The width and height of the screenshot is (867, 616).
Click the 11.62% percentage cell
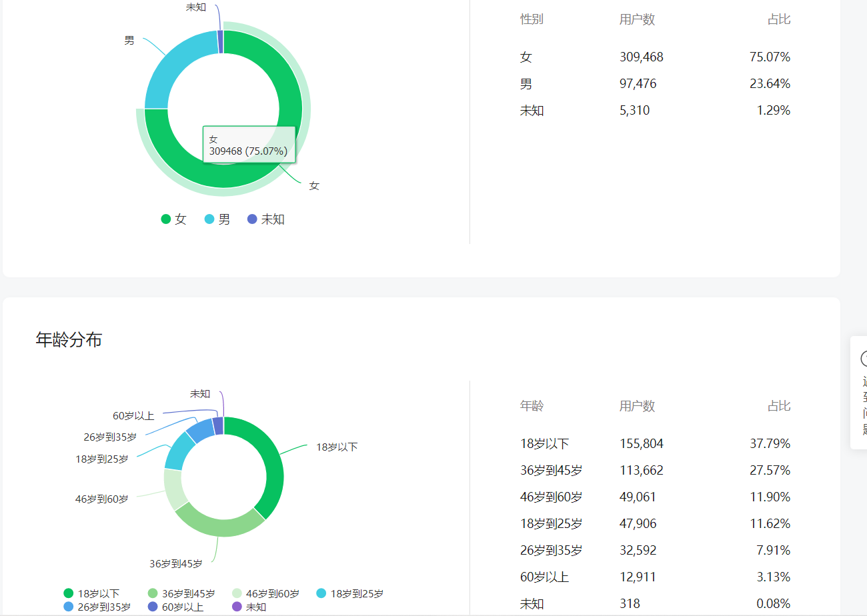tap(770, 524)
